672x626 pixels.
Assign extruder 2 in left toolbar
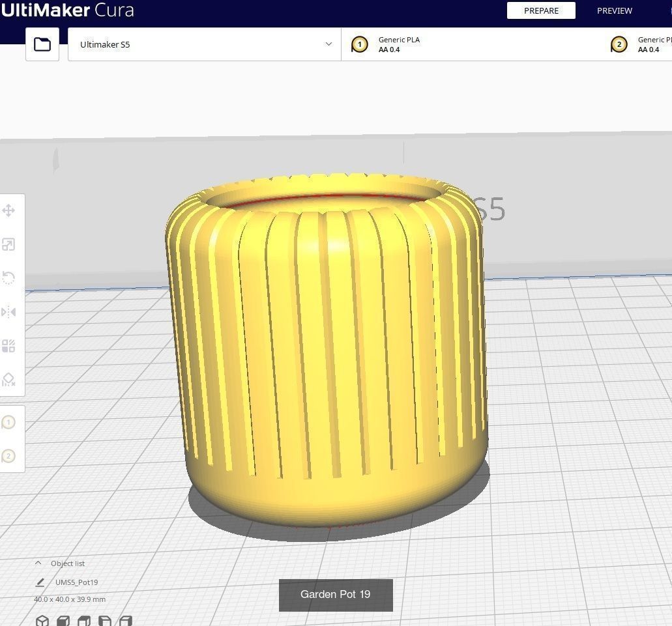8,456
